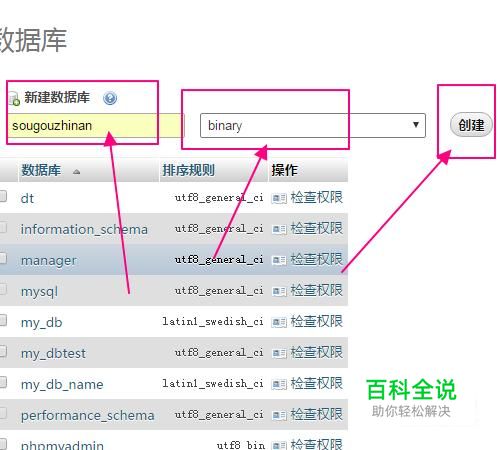500x450 pixels.
Task: Click 检查权限 in the mysql row
Action: pos(316,290)
